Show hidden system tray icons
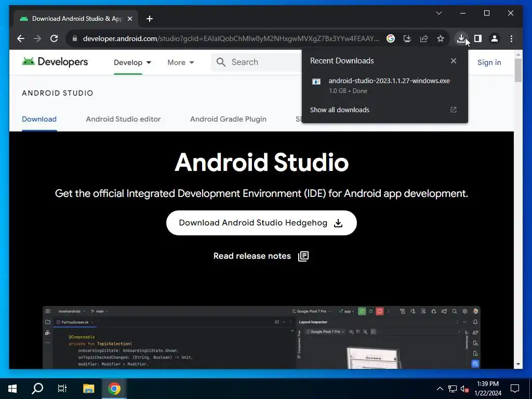532x399 pixels. 440,389
